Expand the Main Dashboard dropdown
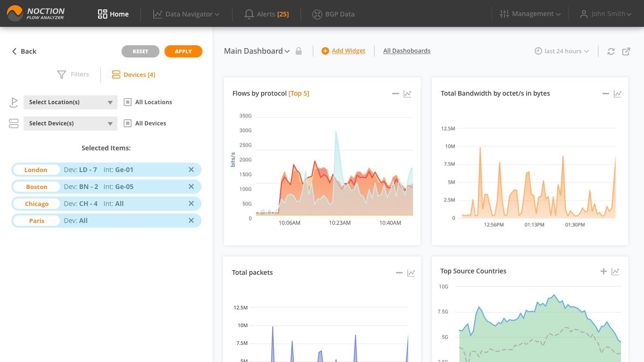This screenshot has height=362, width=644. [x=257, y=51]
